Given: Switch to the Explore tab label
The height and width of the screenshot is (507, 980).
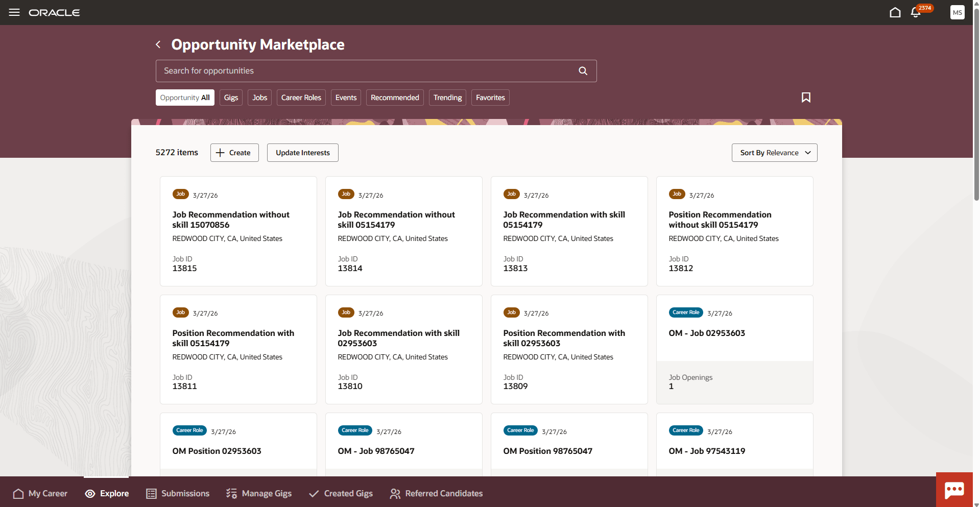Looking at the screenshot, I should click(114, 493).
